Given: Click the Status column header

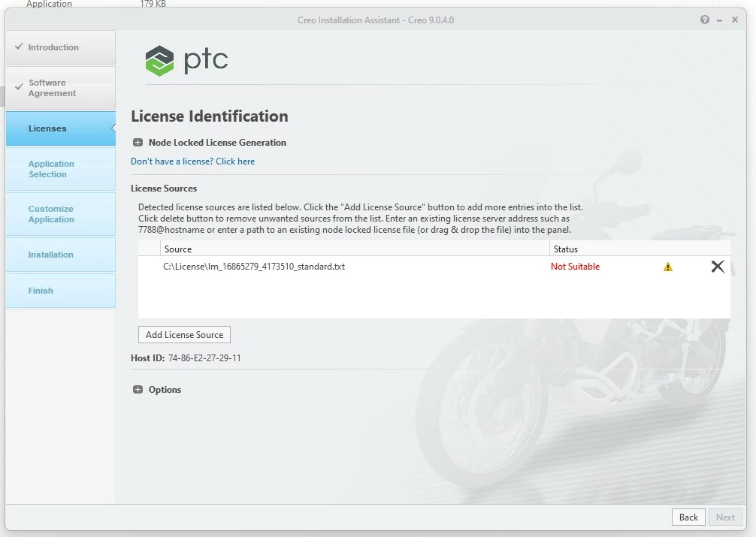Looking at the screenshot, I should (x=640, y=249).
